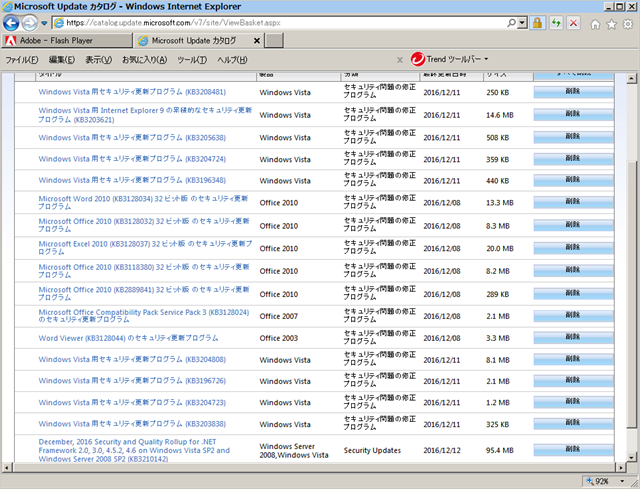The width and height of the screenshot is (640, 489).
Task: Open the 表示(V) menu
Action: coord(98,60)
